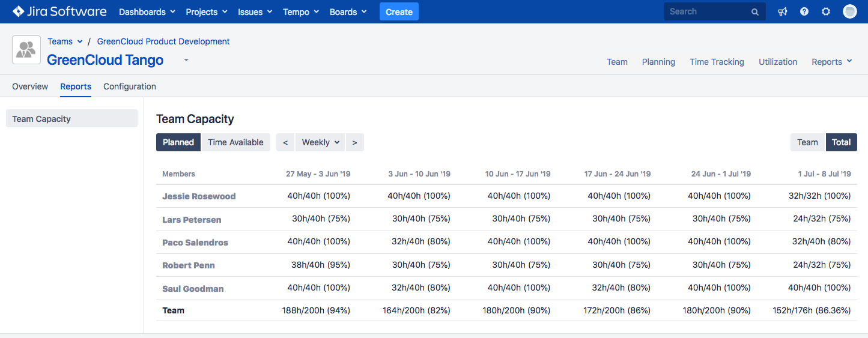Go to next week with right arrow

tap(354, 142)
